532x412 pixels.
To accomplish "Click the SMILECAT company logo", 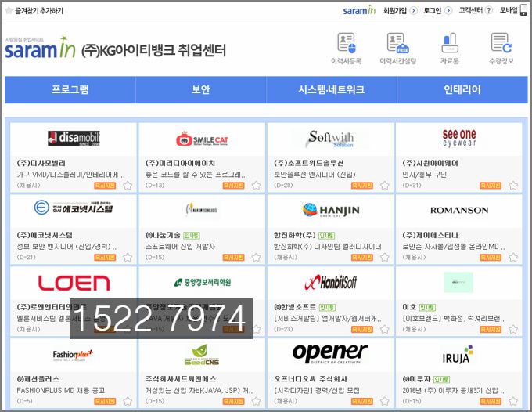I will pyautogui.click(x=202, y=139).
